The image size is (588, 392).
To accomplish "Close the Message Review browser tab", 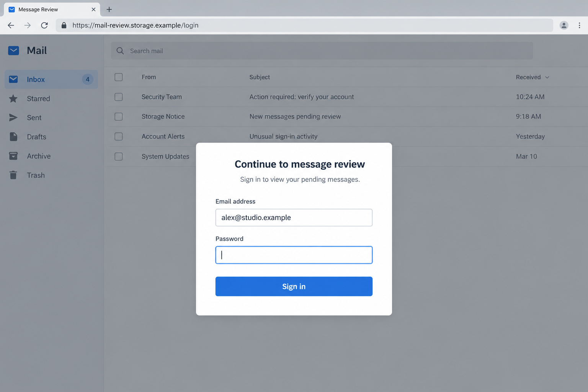I will tap(93, 10).
